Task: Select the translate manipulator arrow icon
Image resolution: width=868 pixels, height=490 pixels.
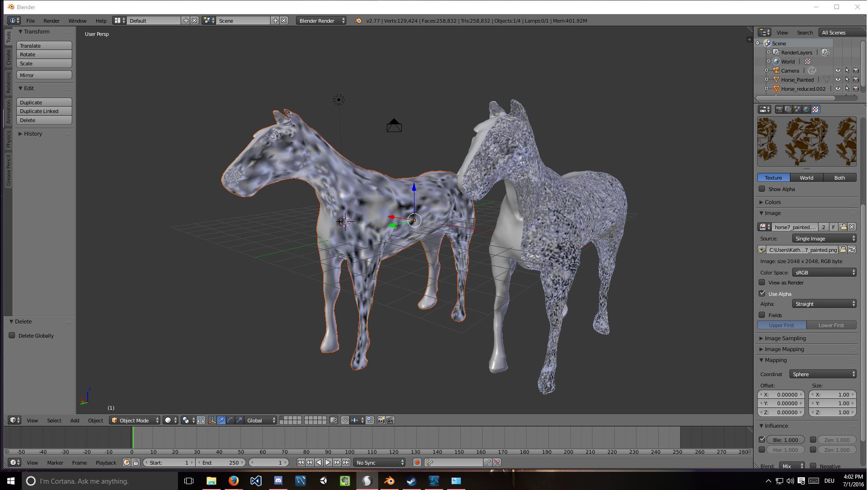Action: (221, 421)
